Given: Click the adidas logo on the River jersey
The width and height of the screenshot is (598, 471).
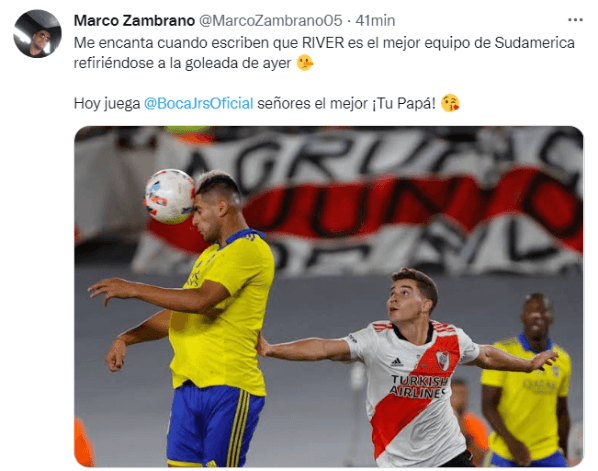Looking at the screenshot, I should [397, 363].
